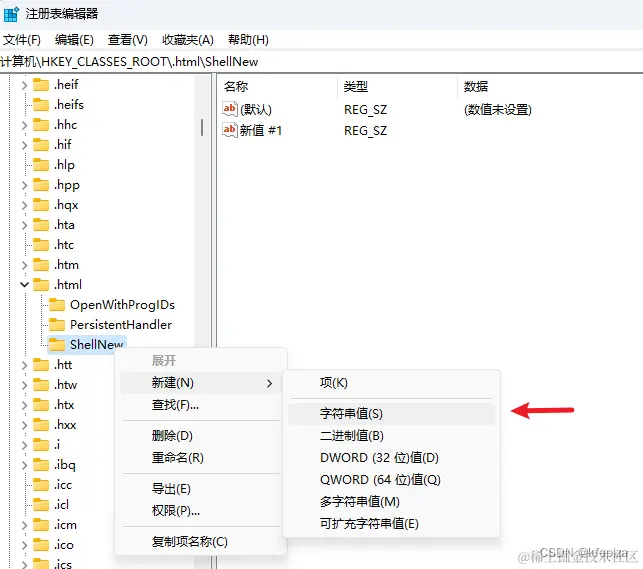This screenshot has height=569, width=643.
Task: Click the .ico folder icon
Action: point(41,545)
